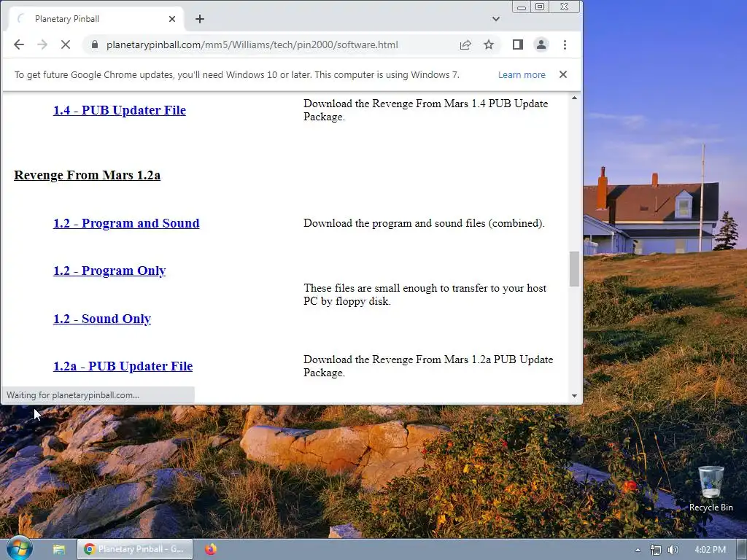747x560 pixels.
Task: Open 1.4 - PUB Updater File link
Action: 120,110
